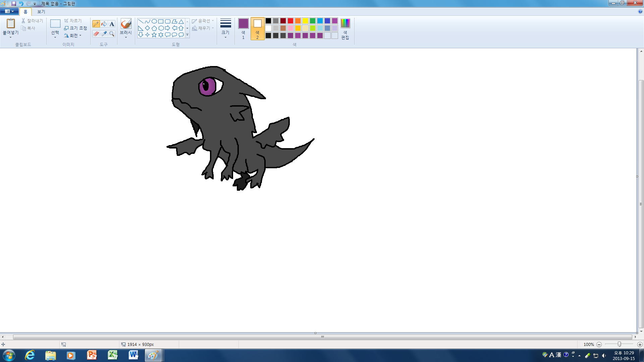The width and height of the screenshot is (644, 362).
Task: Choose the Rectangle shape
Action: [161, 21]
